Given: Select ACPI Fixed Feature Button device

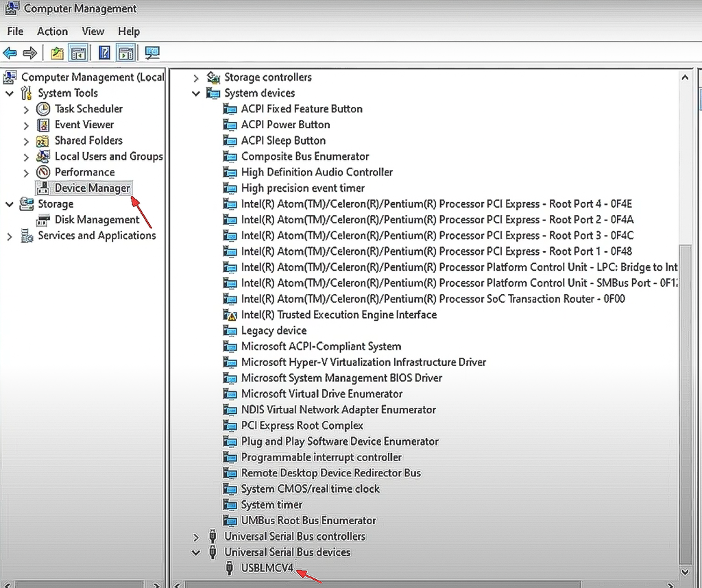Looking at the screenshot, I should [302, 109].
